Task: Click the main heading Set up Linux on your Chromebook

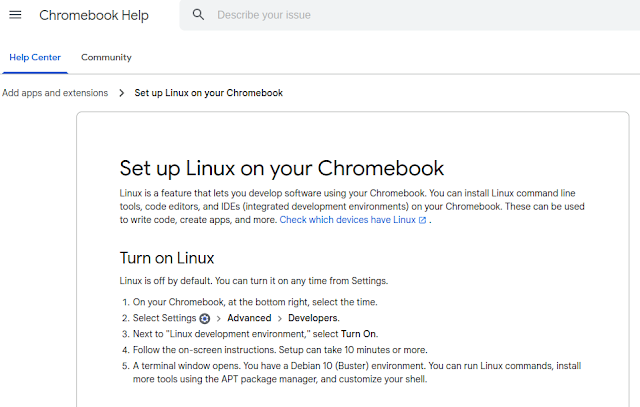Action: 282,168
